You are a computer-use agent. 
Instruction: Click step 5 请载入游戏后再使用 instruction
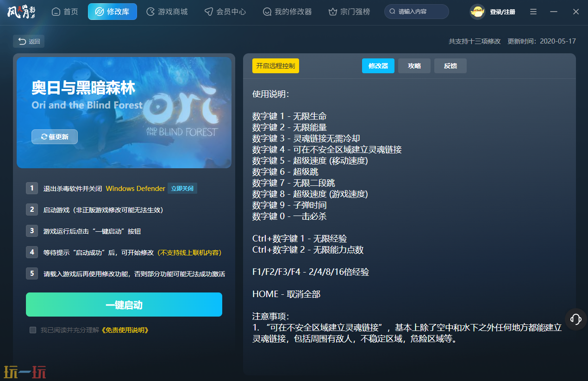[134, 274]
